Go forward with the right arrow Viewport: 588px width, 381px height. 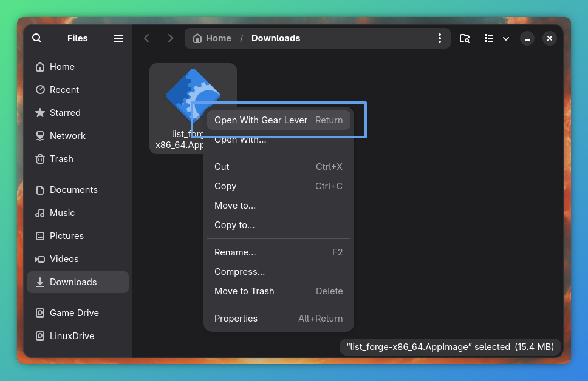(170, 38)
